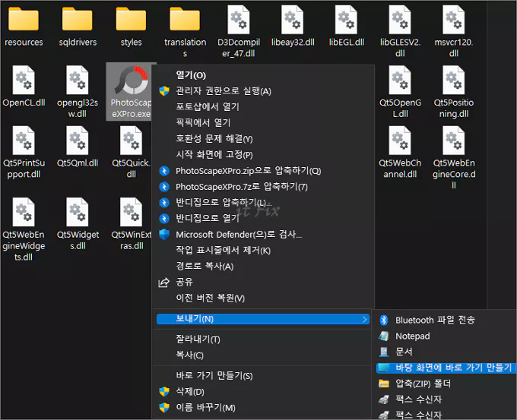Select opengl32sw.dll file
Screen dimensions: 517x420
click(x=77, y=92)
